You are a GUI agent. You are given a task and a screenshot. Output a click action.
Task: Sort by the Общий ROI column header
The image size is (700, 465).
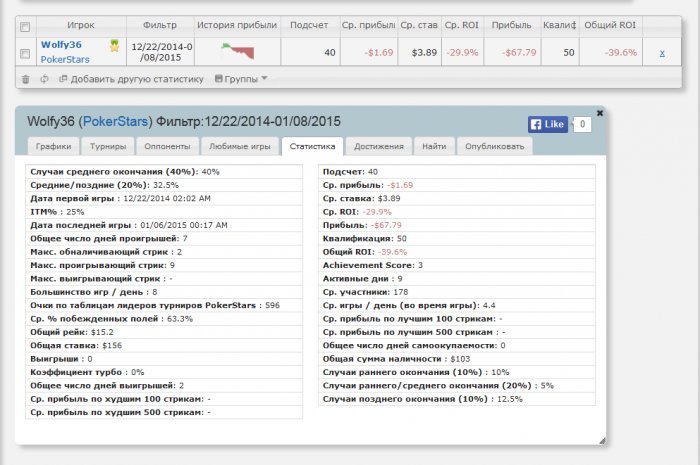[610, 25]
